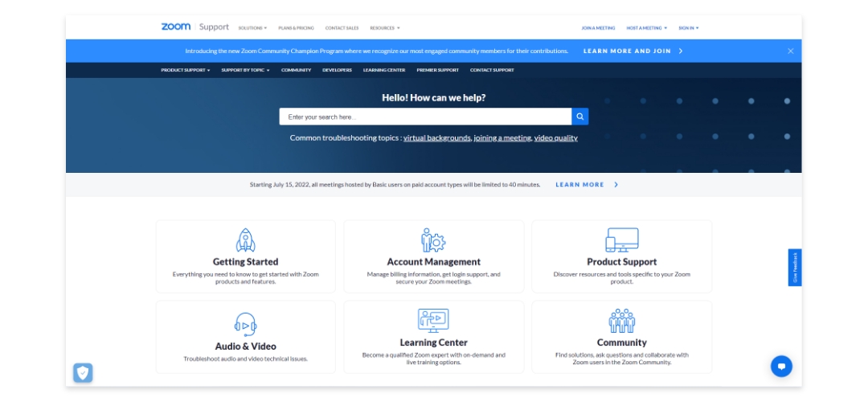Click the search input field
Screen dimensions: 868x402
pos(425,117)
